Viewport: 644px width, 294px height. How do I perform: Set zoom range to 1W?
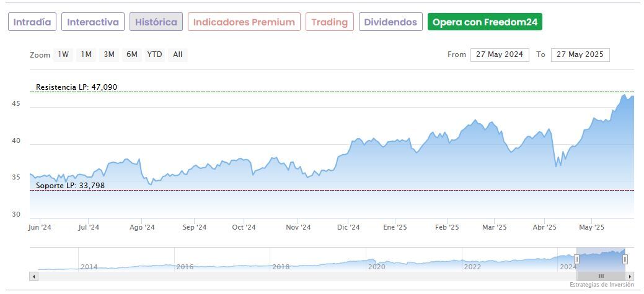(63, 54)
